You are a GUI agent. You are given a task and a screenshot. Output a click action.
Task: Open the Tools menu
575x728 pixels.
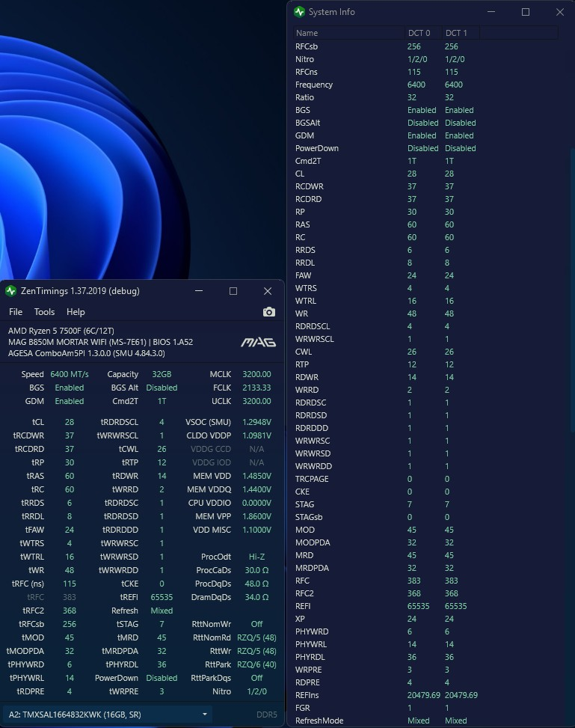[45, 312]
